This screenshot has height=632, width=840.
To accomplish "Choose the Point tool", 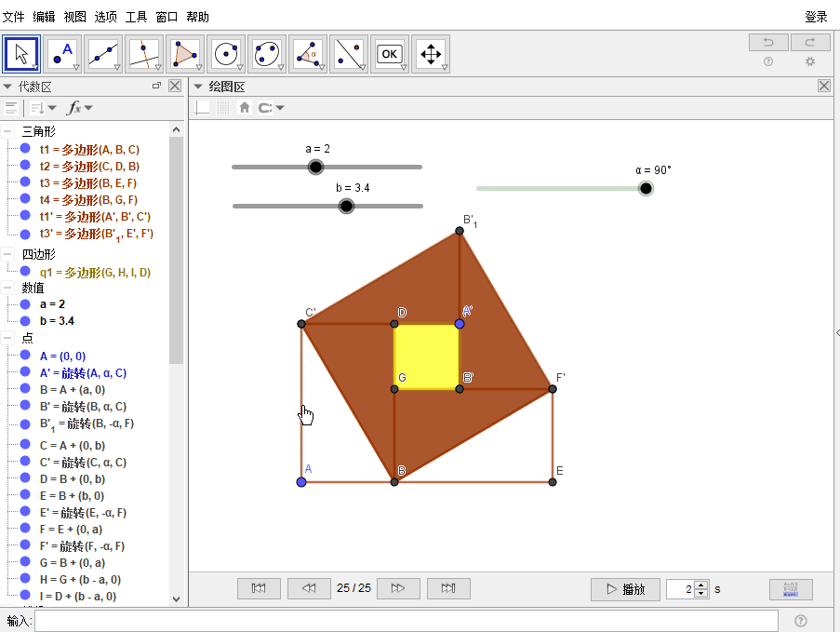I will (x=62, y=54).
